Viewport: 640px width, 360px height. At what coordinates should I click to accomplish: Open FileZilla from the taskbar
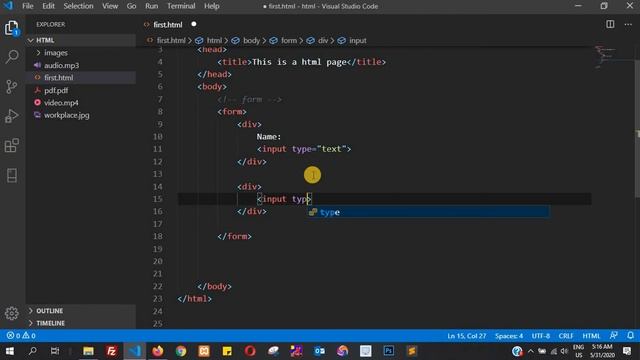[x=111, y=351]
